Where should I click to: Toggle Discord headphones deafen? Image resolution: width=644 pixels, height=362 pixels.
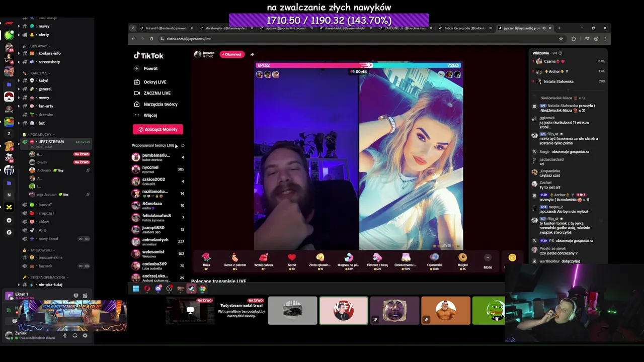(74, 335)
